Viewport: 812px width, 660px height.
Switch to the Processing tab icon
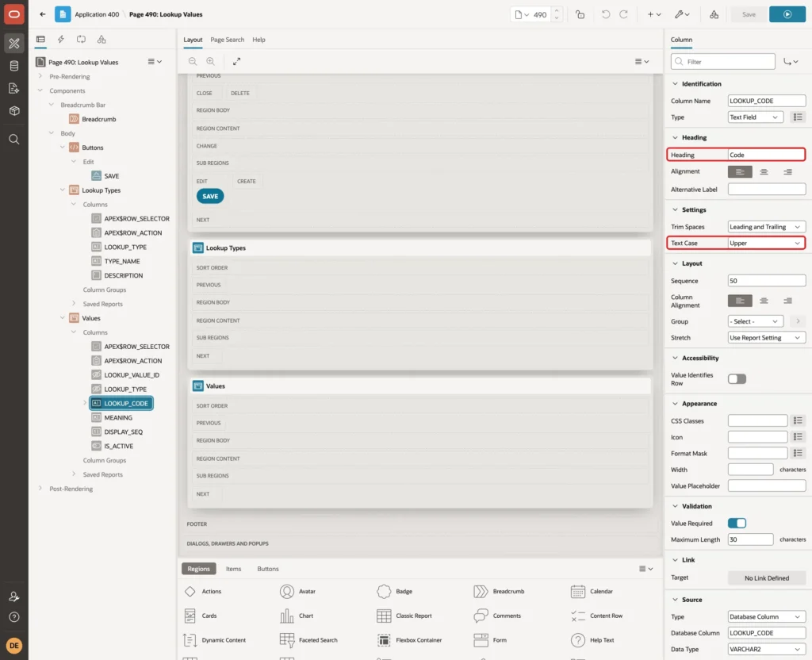[81, 40]
